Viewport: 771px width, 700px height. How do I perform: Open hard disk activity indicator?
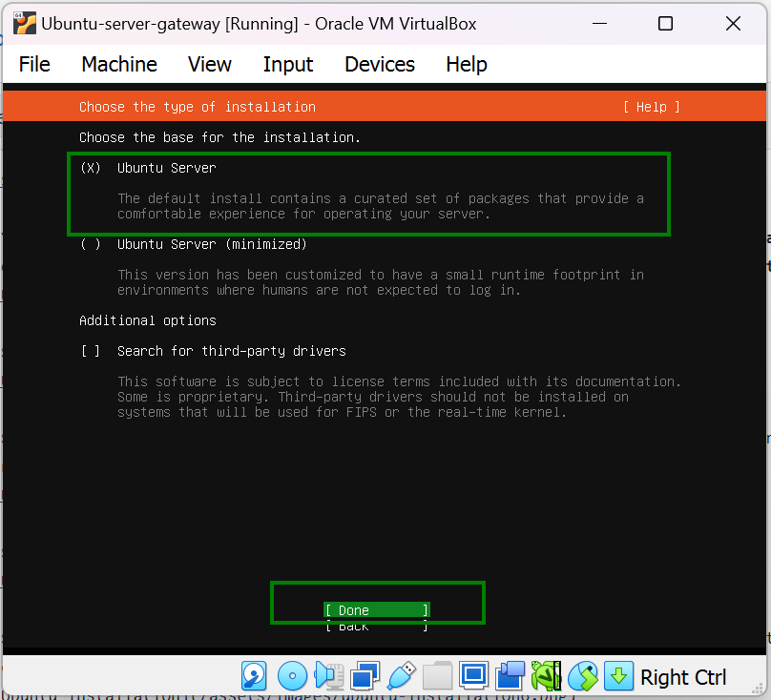[x=254, y=676]
